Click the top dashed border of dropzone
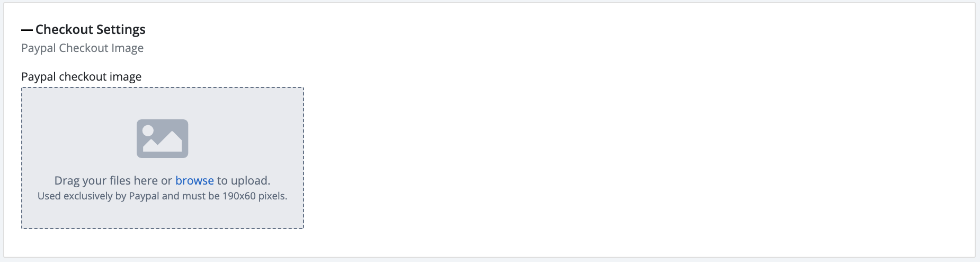This screenshot has height=262, width=980. pos(162,88)
